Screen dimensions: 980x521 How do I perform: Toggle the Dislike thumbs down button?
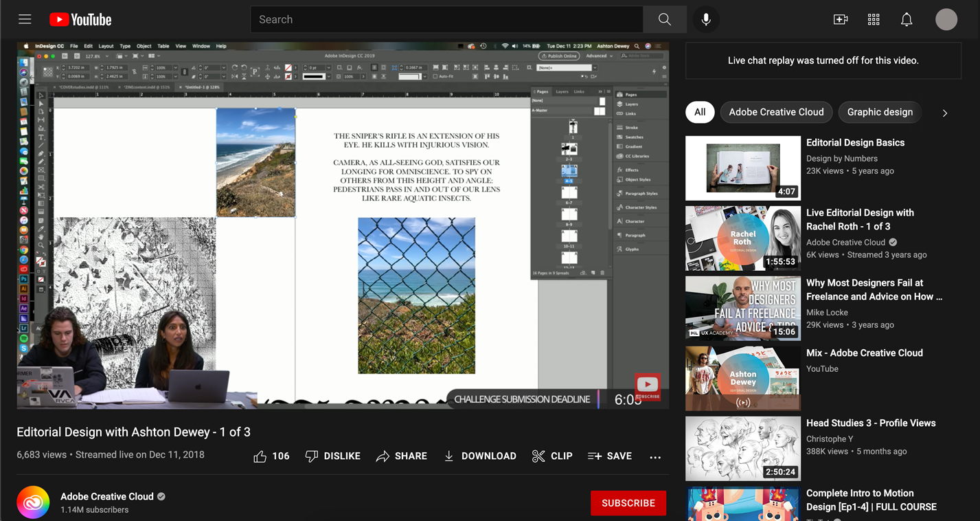(x=332, y=456)
